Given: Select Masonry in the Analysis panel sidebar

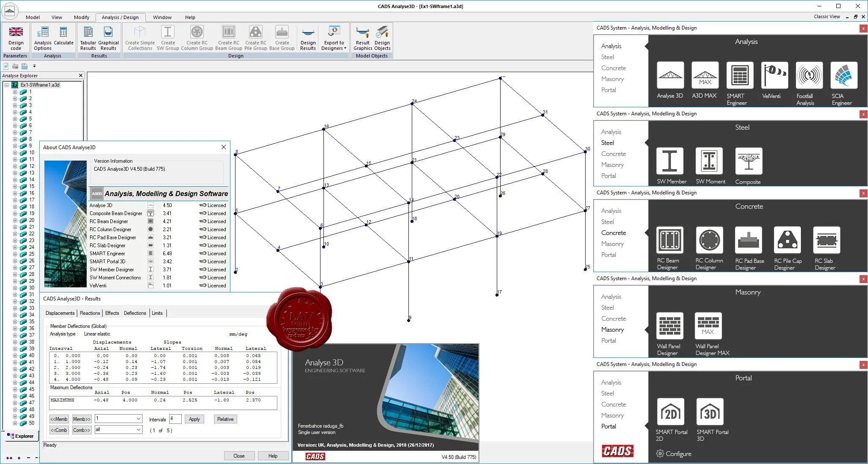Looking at the screenshot, I should point(613,79).
